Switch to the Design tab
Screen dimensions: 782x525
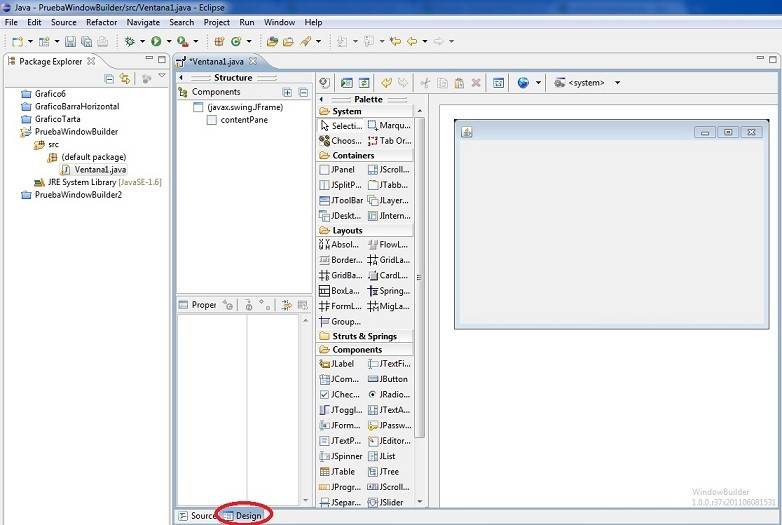[x=247, y=516]
